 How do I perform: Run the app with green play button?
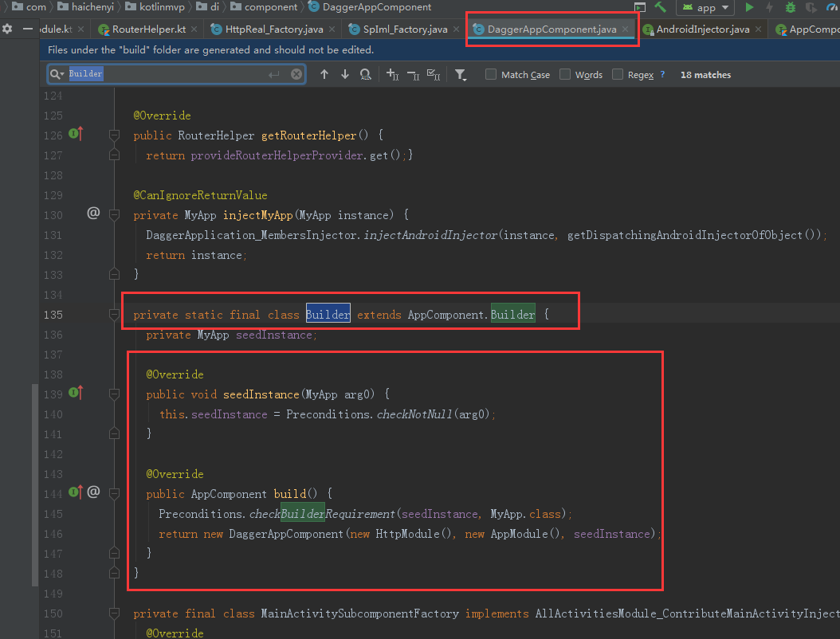tap(749, 7)
